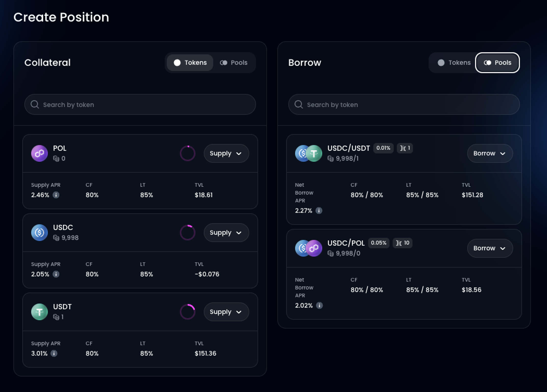Open the Supply dropdown for POL
This screenshot has width=547, height=392.
coord(226,153)
